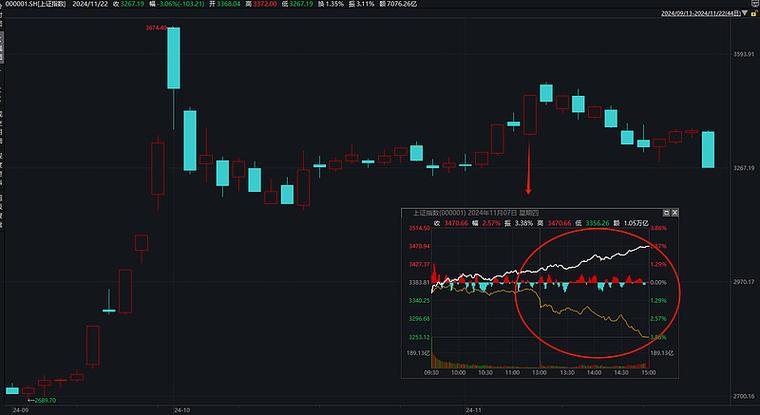The image size is (760, 415).
Task: Click the 3383.81 popup axis label
Action: tap(419, 282)
